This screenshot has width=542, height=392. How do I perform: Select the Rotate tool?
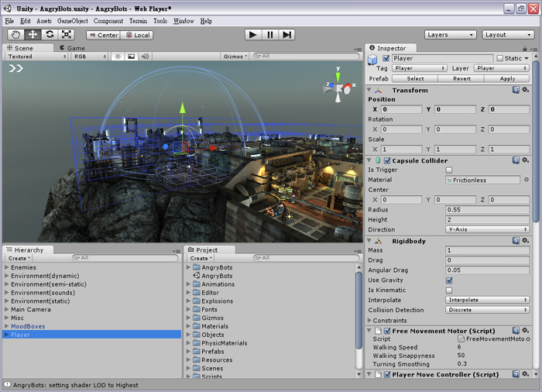coord(50,35)
